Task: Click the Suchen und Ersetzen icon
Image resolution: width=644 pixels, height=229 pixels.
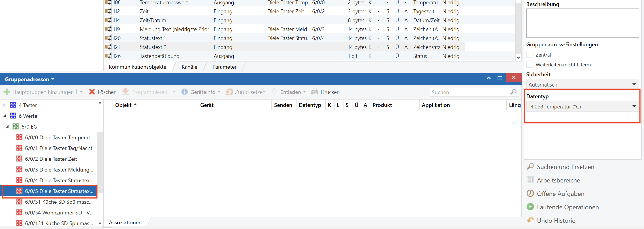Action: [530, 167]
